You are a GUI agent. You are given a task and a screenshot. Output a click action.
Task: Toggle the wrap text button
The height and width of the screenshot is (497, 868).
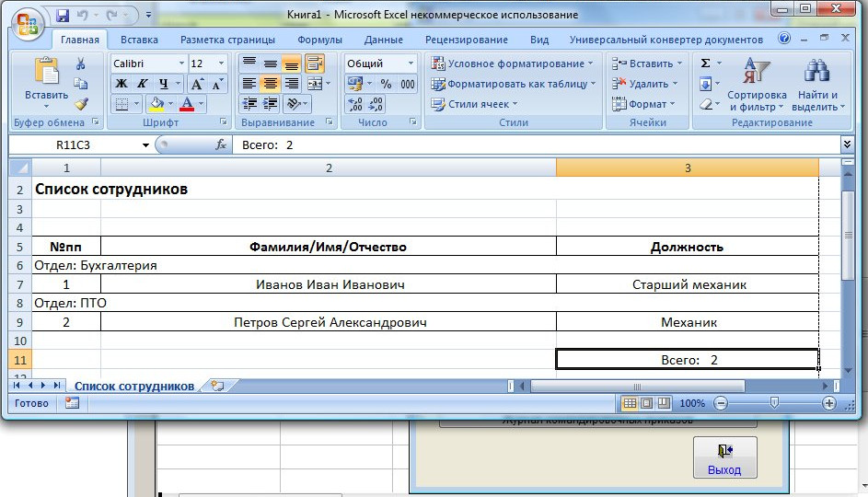(315, 64)
